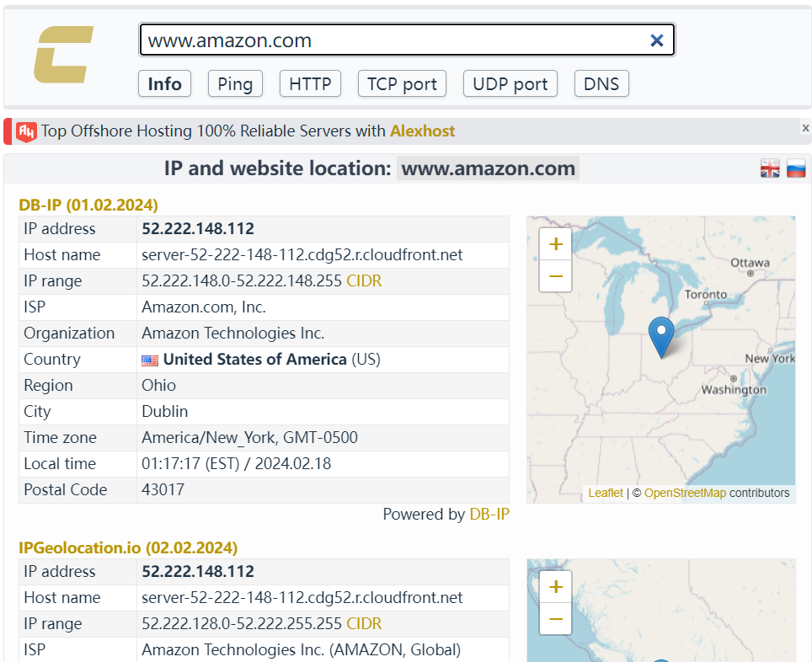Select the Ping tab

coord(235,84)
